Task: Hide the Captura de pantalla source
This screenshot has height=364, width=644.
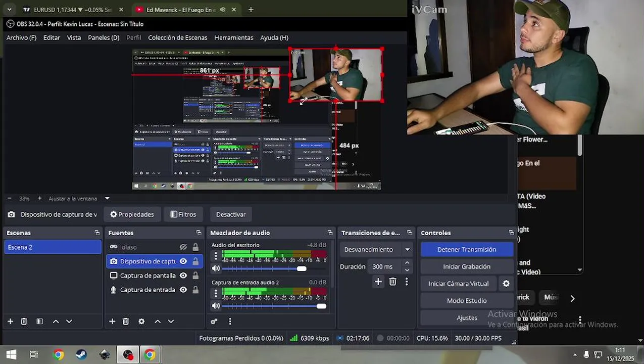Action: pyautogui.click(x=183, y=276)
